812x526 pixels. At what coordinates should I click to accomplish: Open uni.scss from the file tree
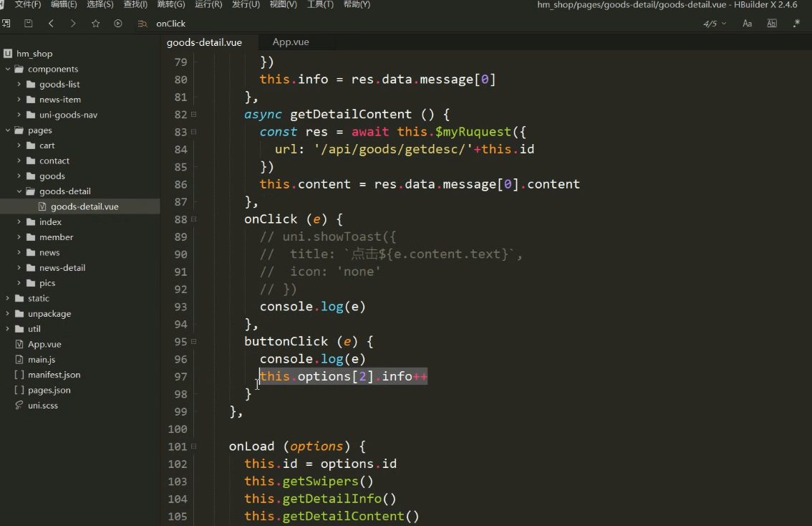pyautogui.click(x=43, y=406)
